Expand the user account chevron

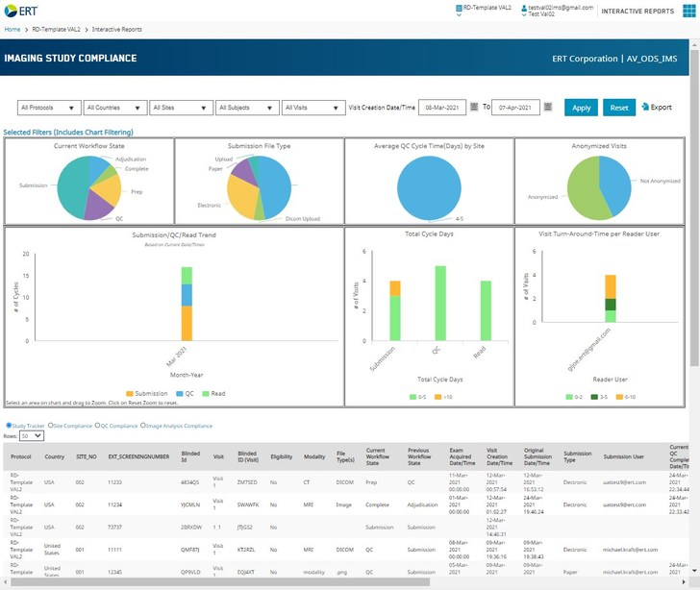[x=524, y=14]
